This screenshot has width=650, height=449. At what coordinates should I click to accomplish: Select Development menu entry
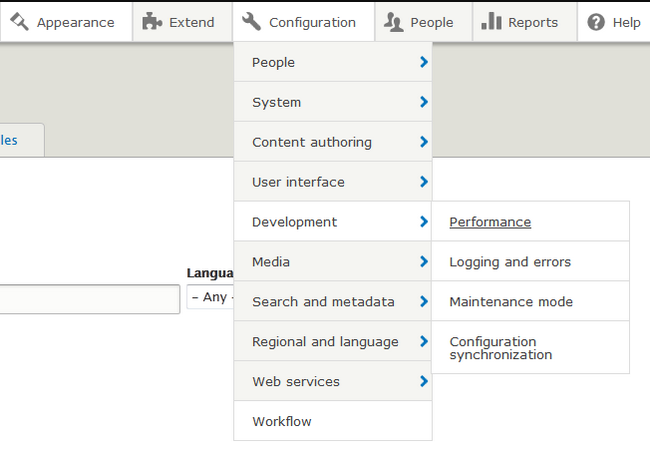tap(333, 222)
